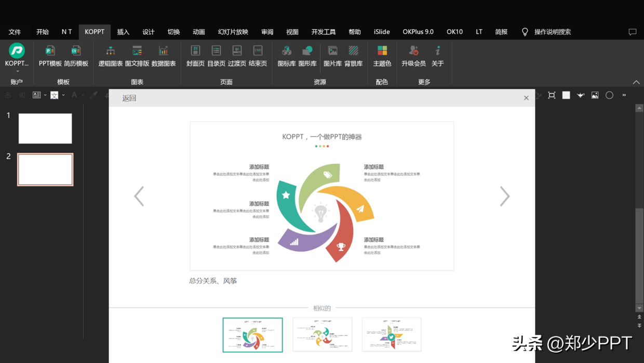
Task: Click the 总分关系、风筝 caption text
Action: [x=213, y=281]
